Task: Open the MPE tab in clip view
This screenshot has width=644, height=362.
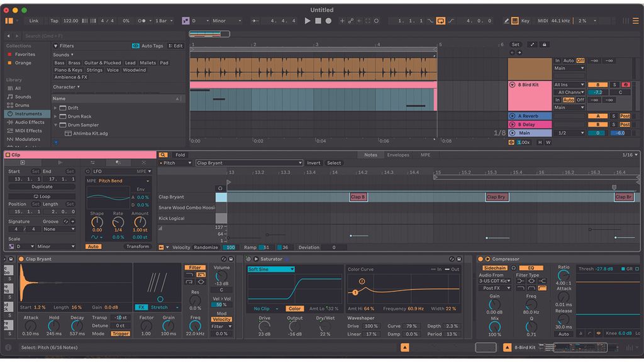Action: point(425,155)
